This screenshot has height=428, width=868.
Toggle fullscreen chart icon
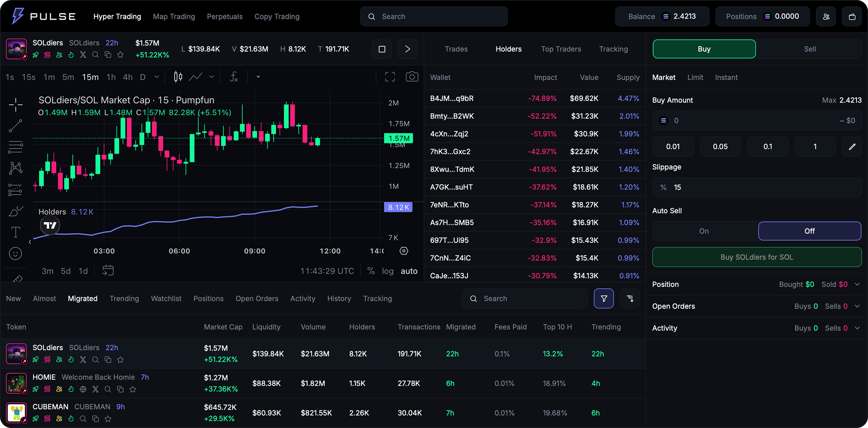pos(390,77)
